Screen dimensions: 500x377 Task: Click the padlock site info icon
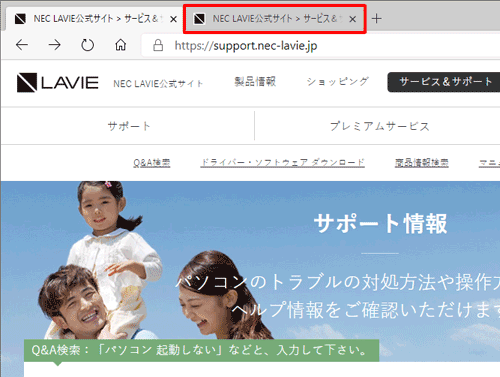pos(158,45)
